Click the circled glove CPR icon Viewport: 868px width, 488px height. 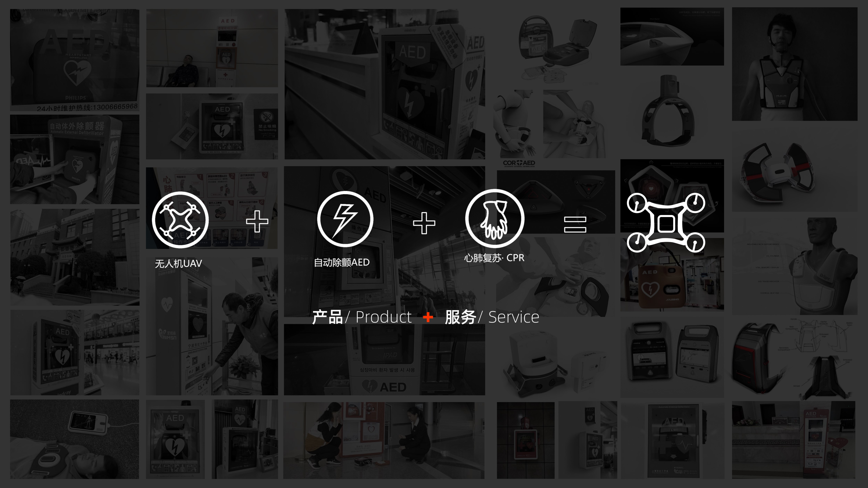click(495, 218)
